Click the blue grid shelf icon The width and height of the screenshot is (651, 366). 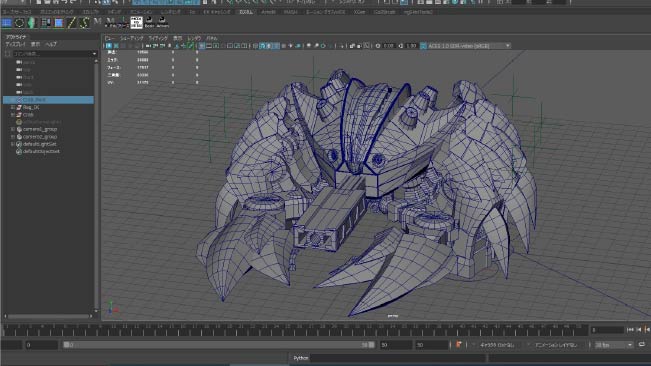(7, 23)
